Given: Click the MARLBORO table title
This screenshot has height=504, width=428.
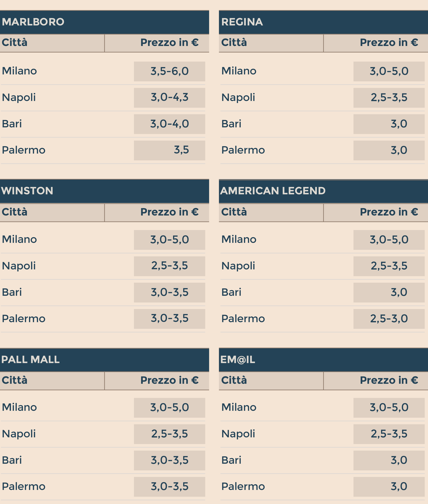Looking at the screenshot, I should pos(33,22).
